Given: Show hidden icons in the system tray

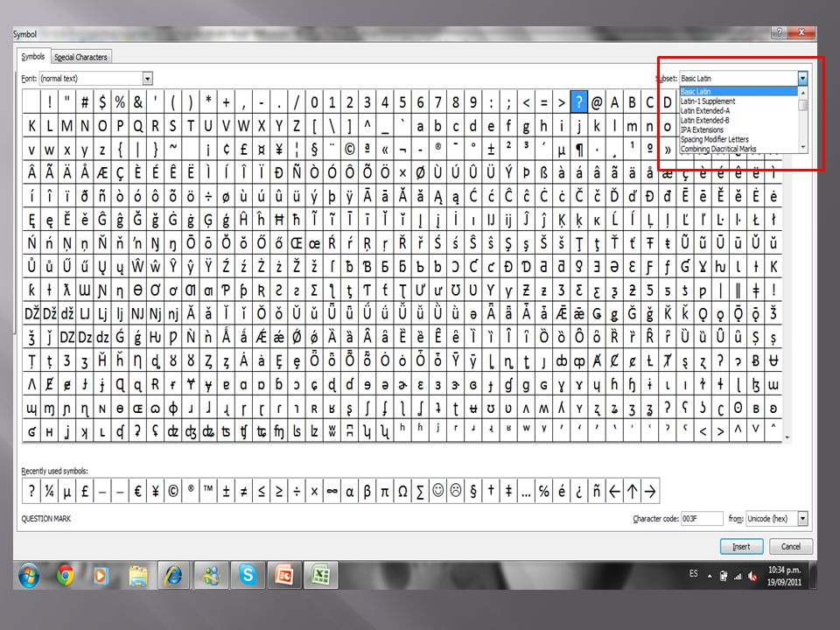Looking at the screenshot, I should pyautogui.click(x=710, y=577).
